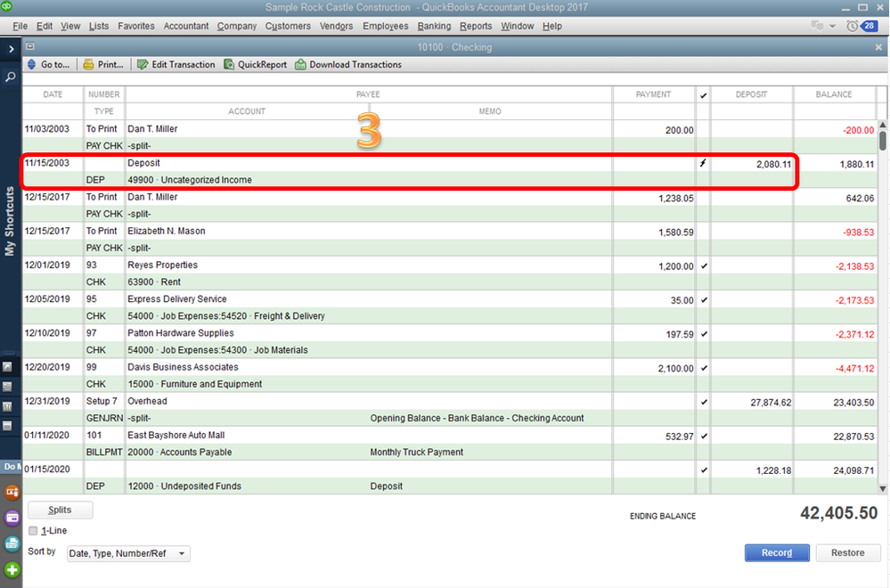Open the blue 28 notifications badge
The image size is (890, 588).
[x=870, y=26]
